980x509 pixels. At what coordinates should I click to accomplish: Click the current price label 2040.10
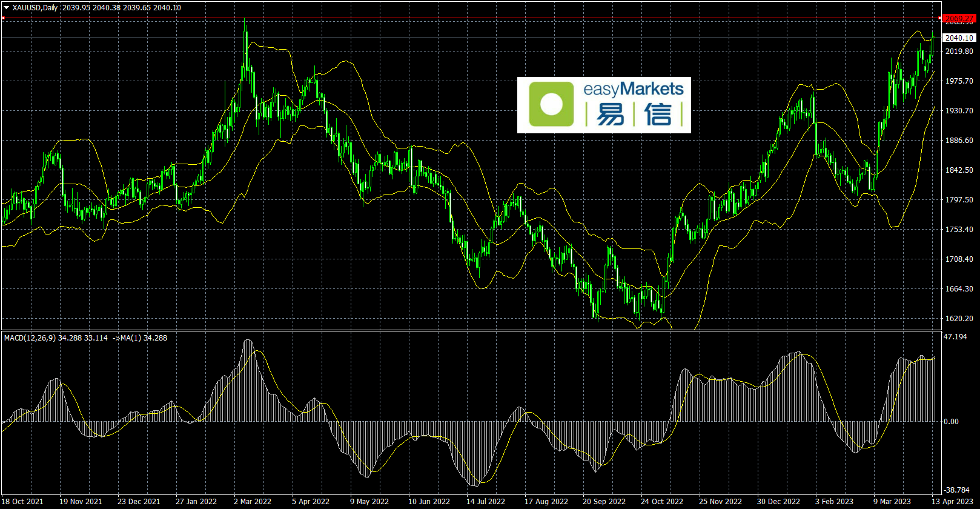(x=960, y=38)
